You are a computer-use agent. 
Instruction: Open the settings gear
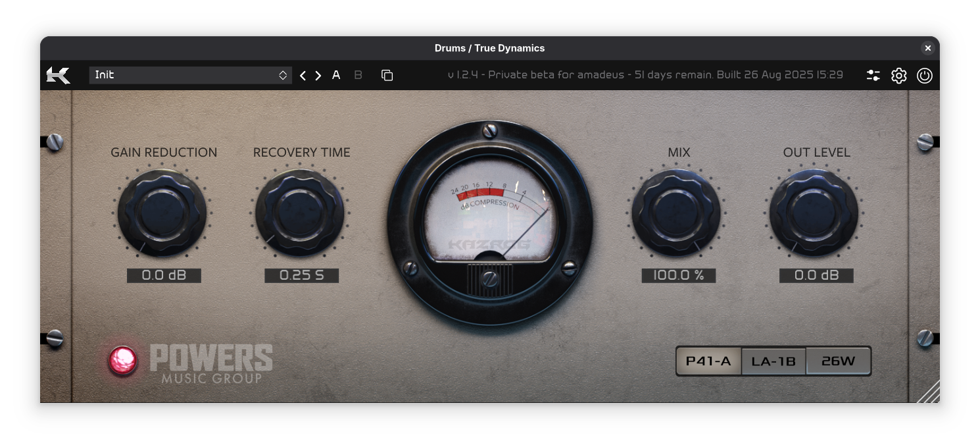[898, 76]
